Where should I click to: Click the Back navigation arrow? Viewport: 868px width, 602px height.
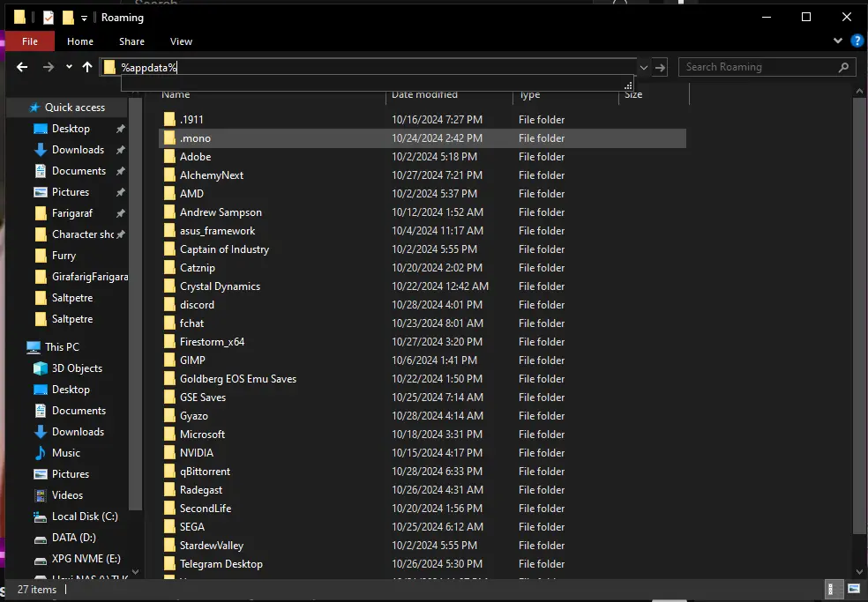click(22, 67)
